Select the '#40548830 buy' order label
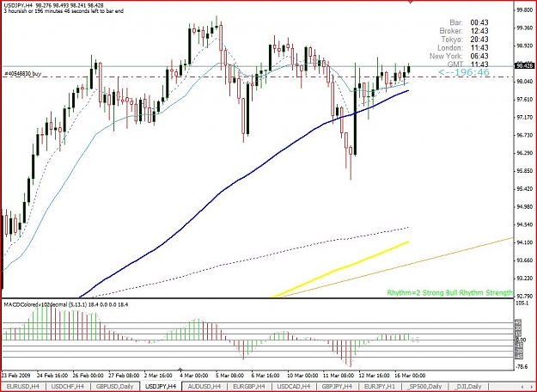This screenshot has height=392, width=537. pos(22,73)
